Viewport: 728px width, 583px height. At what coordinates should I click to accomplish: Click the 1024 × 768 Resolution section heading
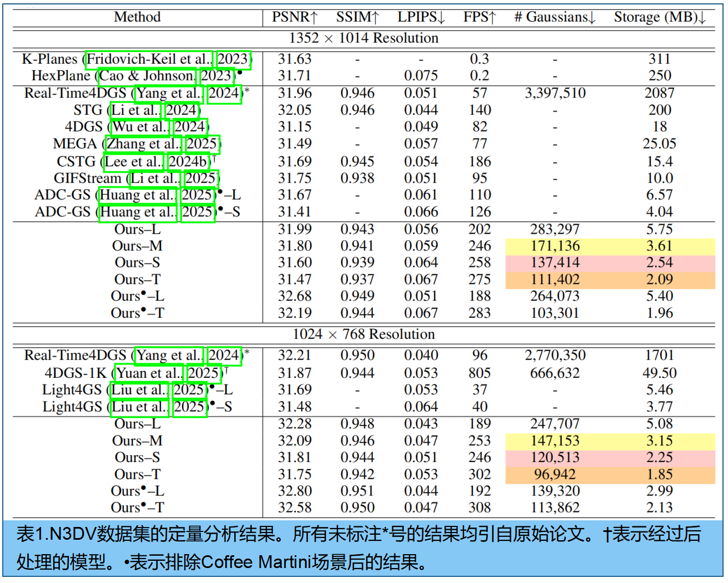point(364,334)
